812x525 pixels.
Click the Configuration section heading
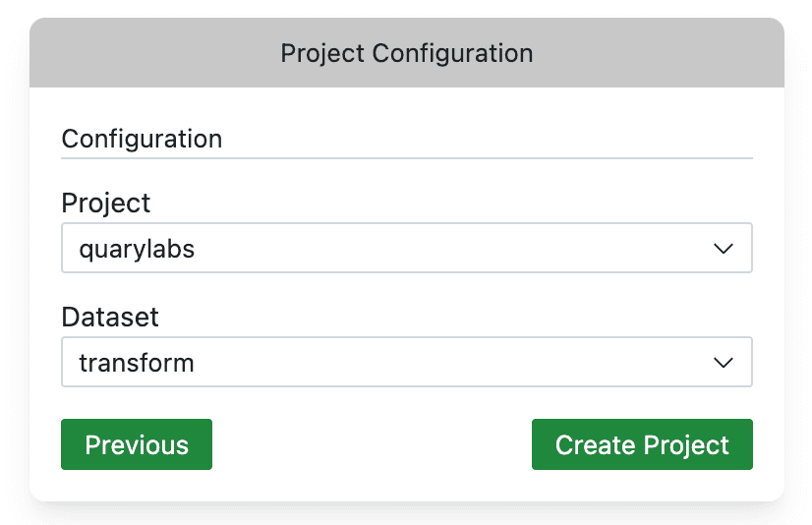[x=142, y=139]
